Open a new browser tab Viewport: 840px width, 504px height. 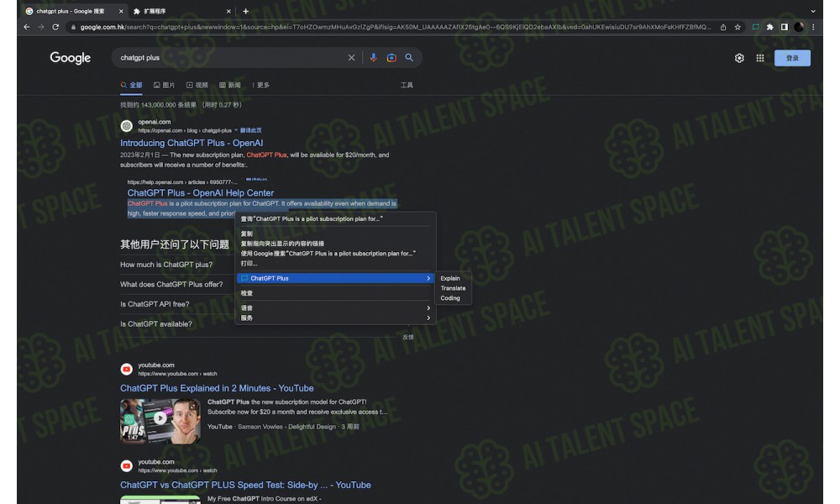coord(245,11)
